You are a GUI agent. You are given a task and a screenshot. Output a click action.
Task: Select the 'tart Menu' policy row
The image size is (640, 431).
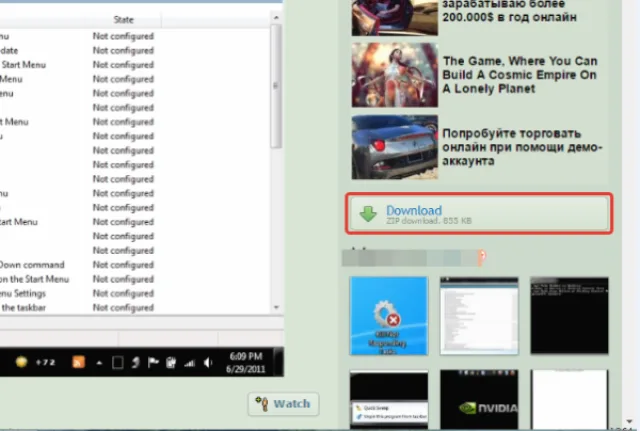coord(135,222)
